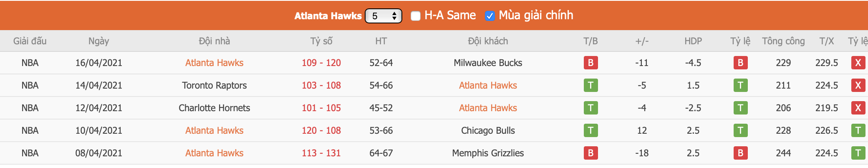
Task: Open the 113 - 131 score link
Action: (321, 153)
